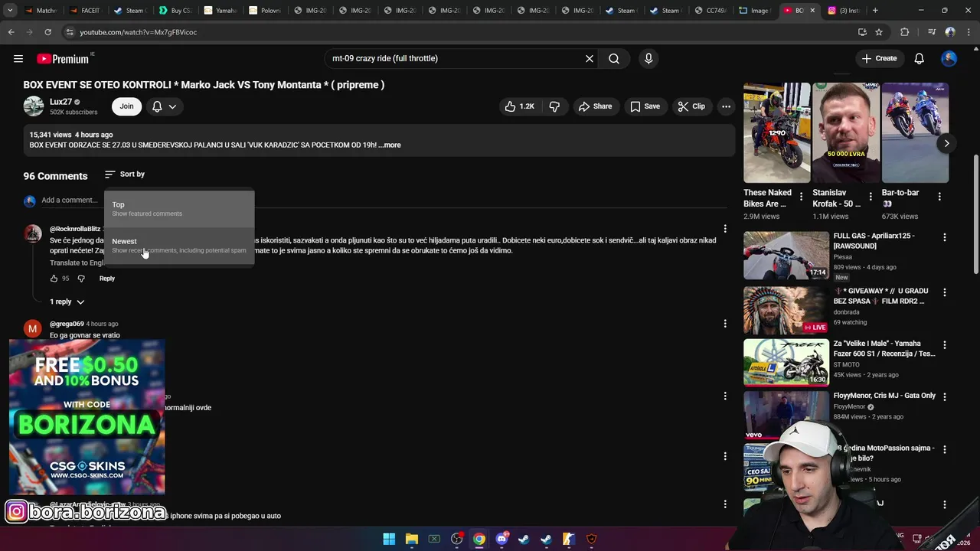This screenshot has height=551, width=980.
Task: Open the menu for the Bar-to-bar short
Action: pos(939,197)
